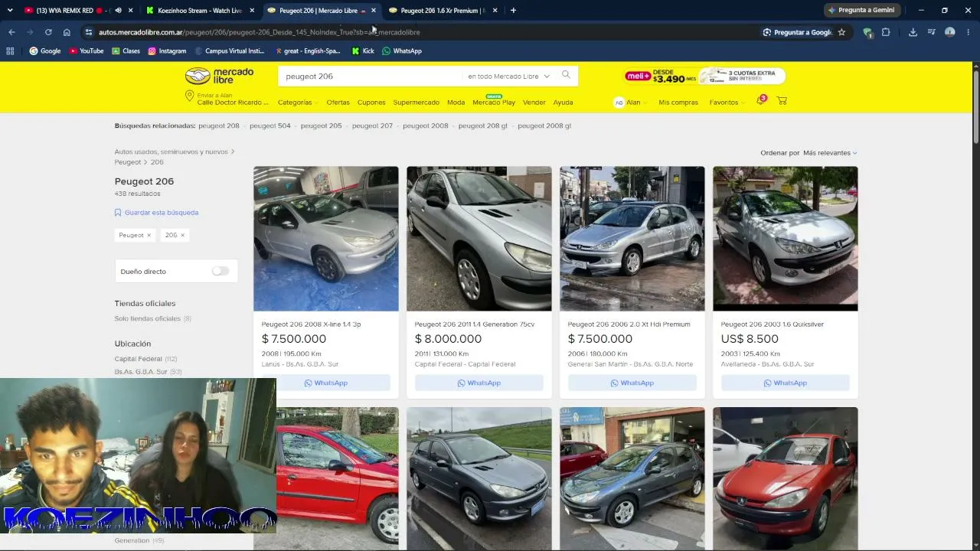
Task: Open the shopping cart icon
Action: [782, 101]
